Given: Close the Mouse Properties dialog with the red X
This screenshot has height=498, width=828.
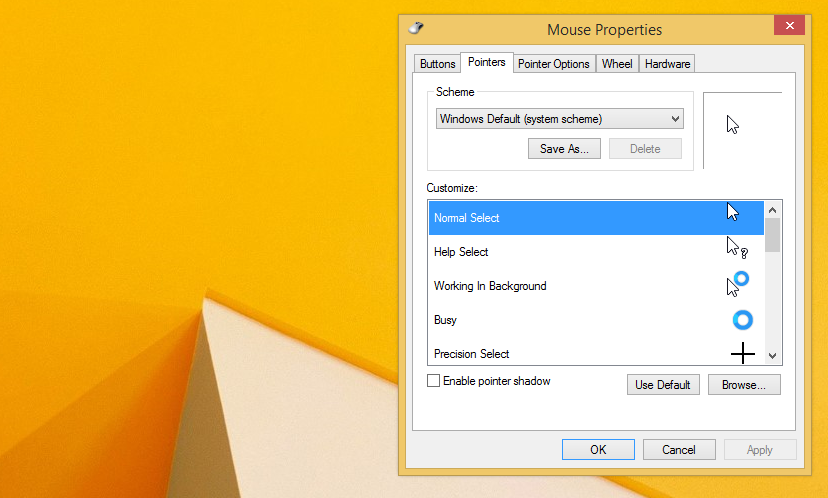Looking at the screenshot, I should click(x=789, y=25).
